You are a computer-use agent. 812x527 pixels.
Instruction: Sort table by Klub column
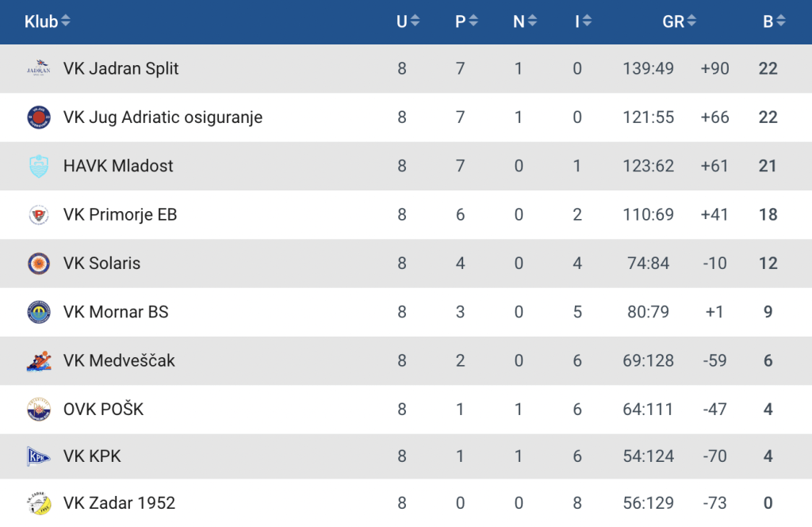(47, 21)
